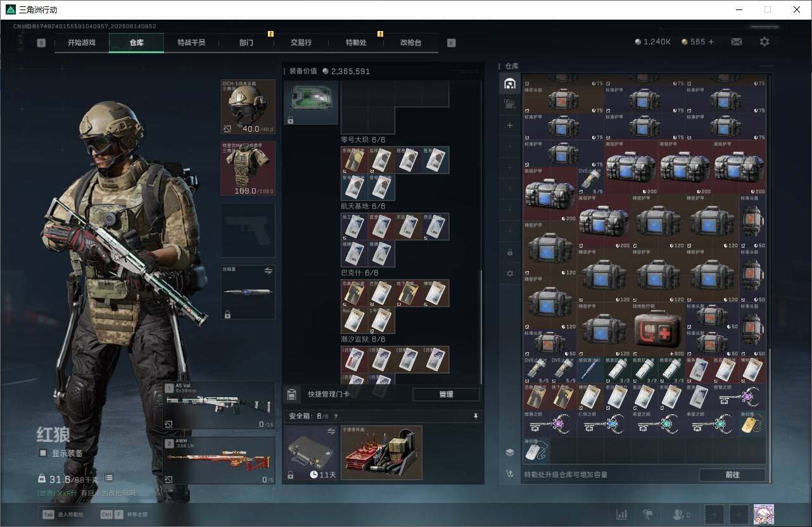Select the DICH-1 helmet slot
812x527 pixels.
248,106
